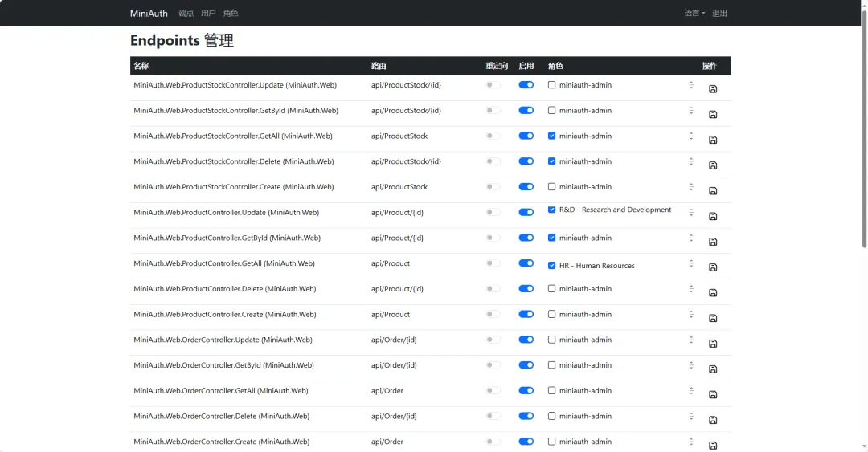868x452 pixels.
Task: Click route api/Order of OrderController.Create
Action: coord(387,442)
